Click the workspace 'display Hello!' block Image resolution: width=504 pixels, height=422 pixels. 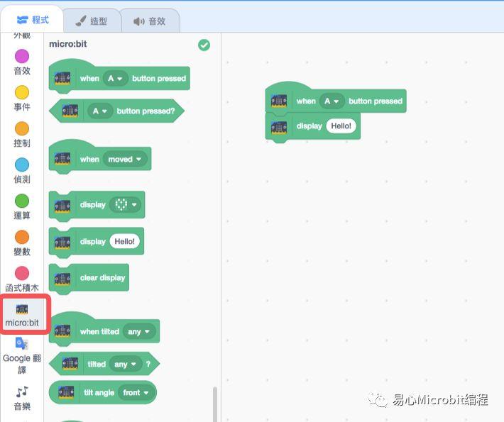pos(313,126)
